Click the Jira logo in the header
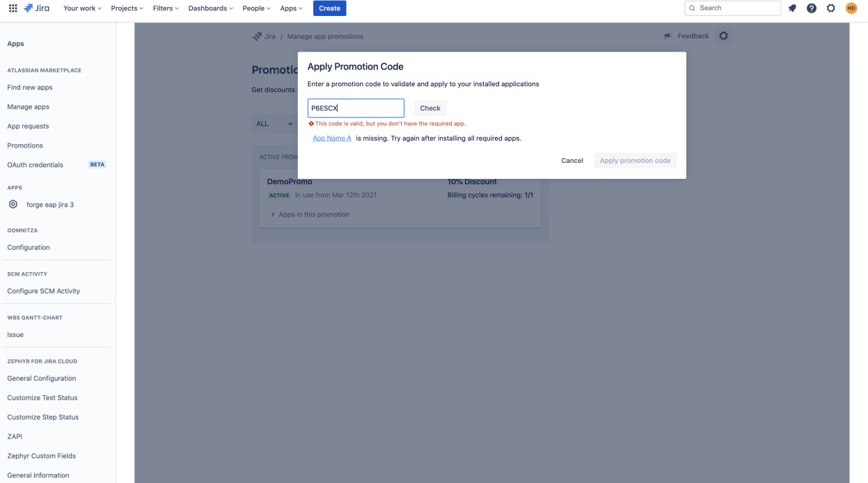Image resolution: width=868 pixels, height=483 pixels. pyautogui.click(x=36, y=8)
